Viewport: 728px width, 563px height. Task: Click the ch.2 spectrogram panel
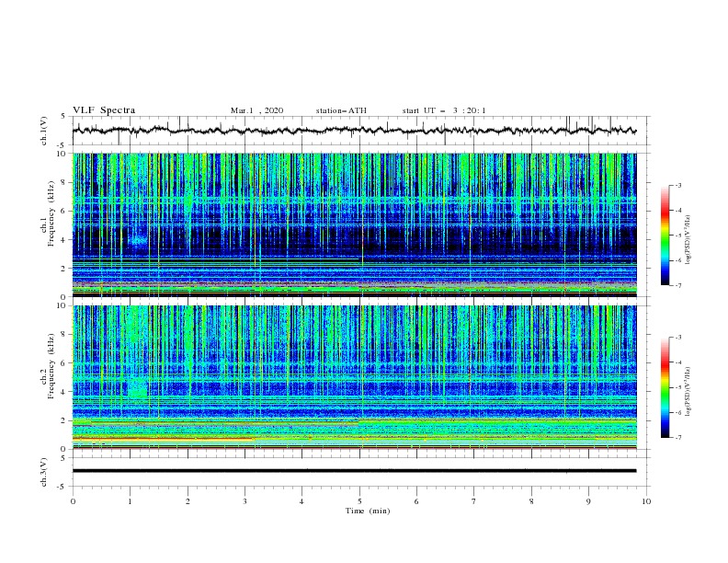click(354, 377)
